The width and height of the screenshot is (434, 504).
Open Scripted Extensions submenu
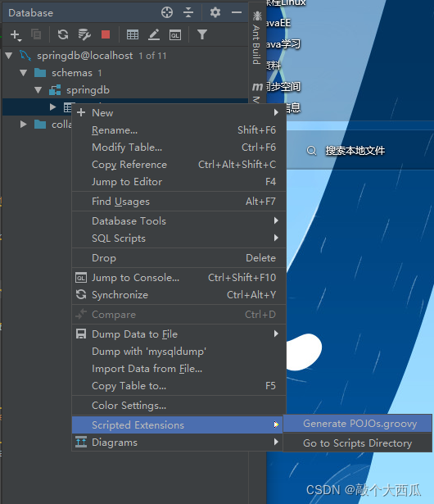pos(178,425)
